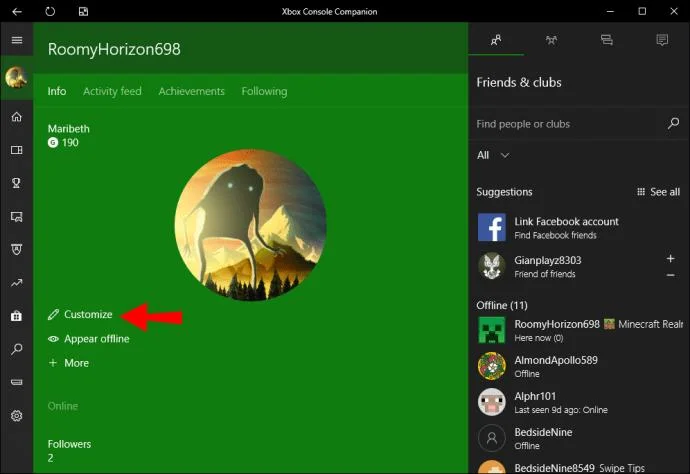The height and width of the screenshot is (474, 690).
Task: Open BedsideNine in friends list
Action: [579, 438]
